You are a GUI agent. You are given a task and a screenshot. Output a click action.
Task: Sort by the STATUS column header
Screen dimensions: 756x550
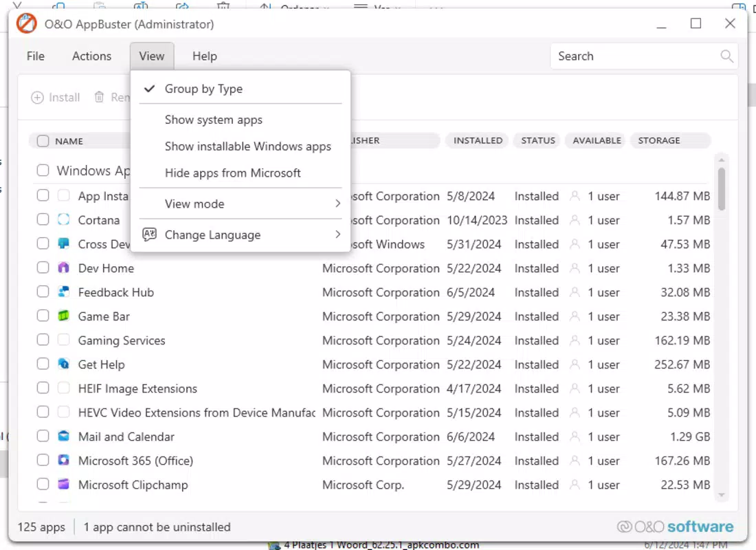(x=537, y=140)
